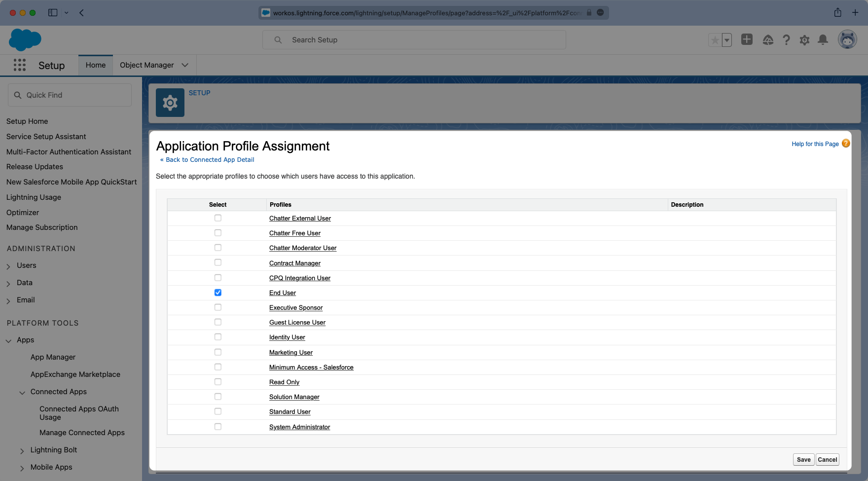Click the orange Help for this Page icon

[x=846, y=143]
